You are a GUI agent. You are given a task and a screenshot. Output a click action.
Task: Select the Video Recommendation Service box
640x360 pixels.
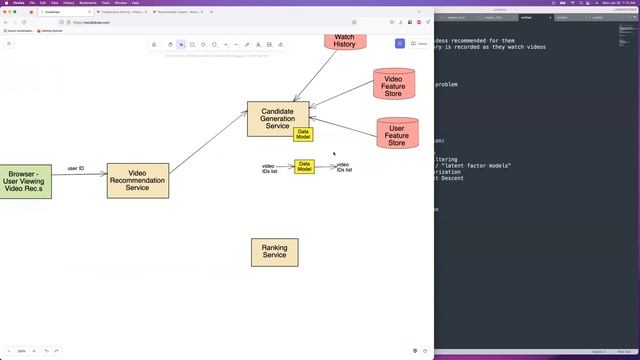tap(138, 181)
